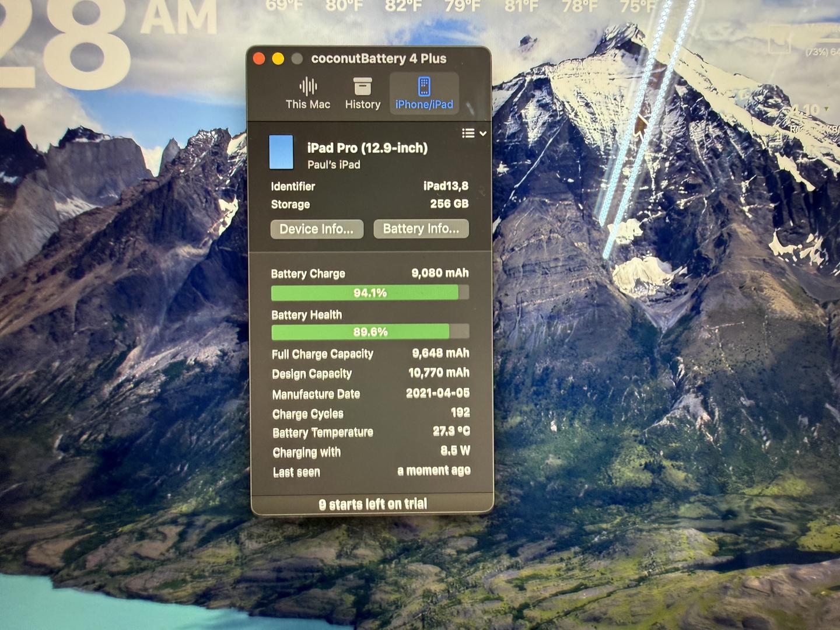Click the blue iPad device image

(x=281, y=152)
